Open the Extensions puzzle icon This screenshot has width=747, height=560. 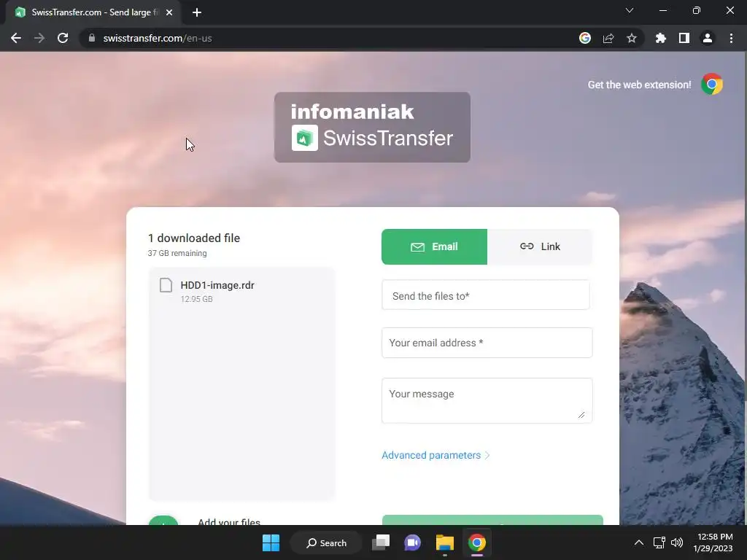tap(660, 38)
